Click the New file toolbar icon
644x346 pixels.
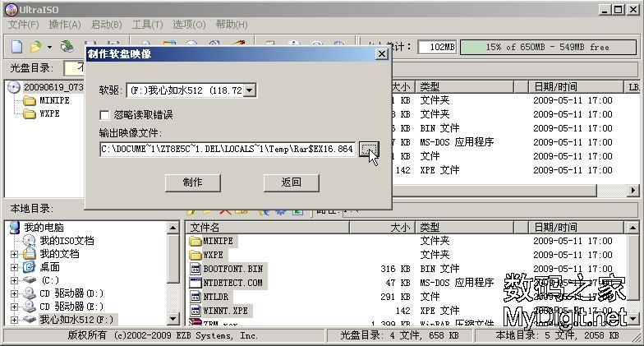tap(16, 46)
